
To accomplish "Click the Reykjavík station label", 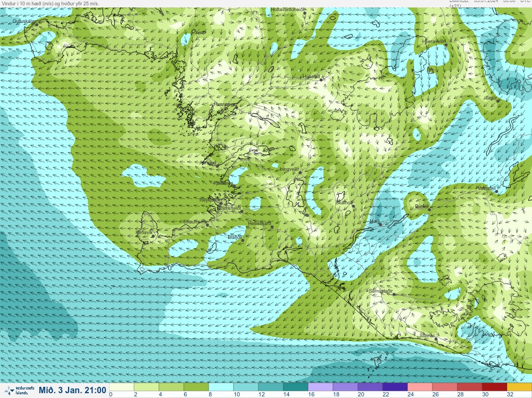I will 210,200.
